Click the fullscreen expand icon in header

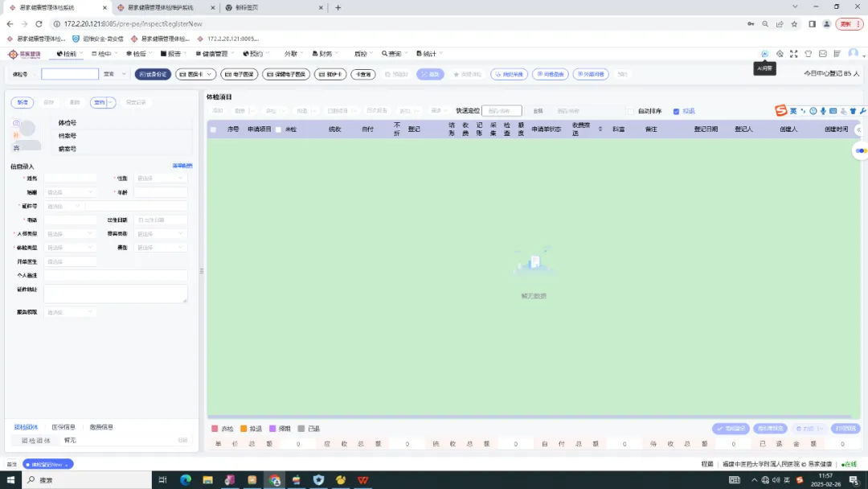coord(793,54)
